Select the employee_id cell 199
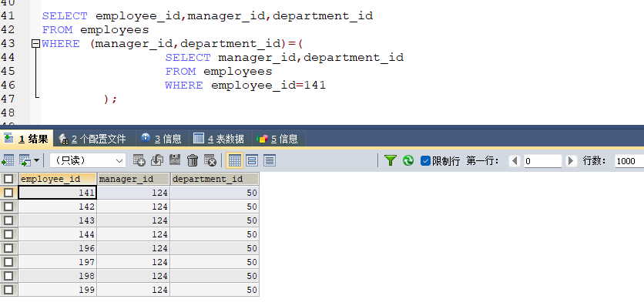The height and width of the screenshot is (306, 644). click(58, 290)
